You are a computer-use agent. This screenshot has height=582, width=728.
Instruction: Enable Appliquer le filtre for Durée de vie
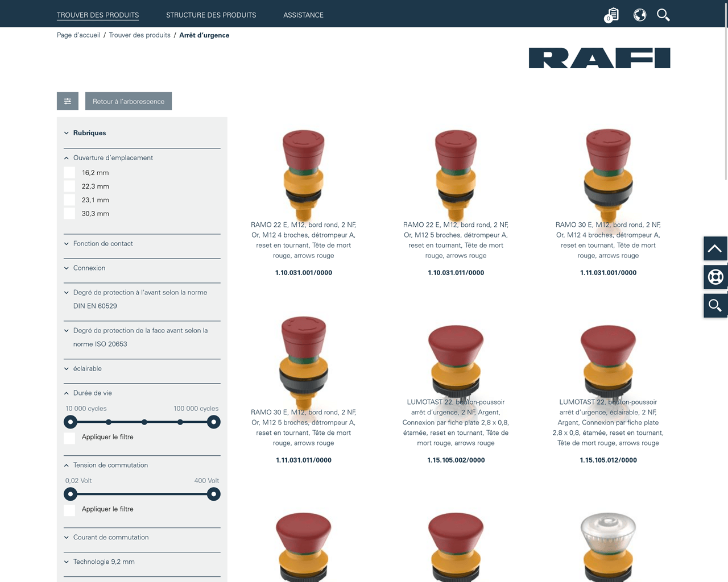(x=69, y=438)
